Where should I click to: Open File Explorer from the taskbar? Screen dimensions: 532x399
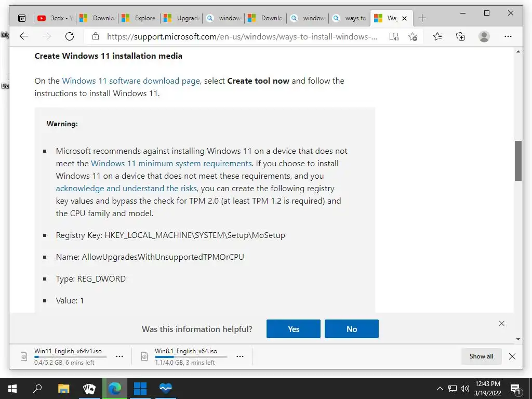[x=63, y=389]
